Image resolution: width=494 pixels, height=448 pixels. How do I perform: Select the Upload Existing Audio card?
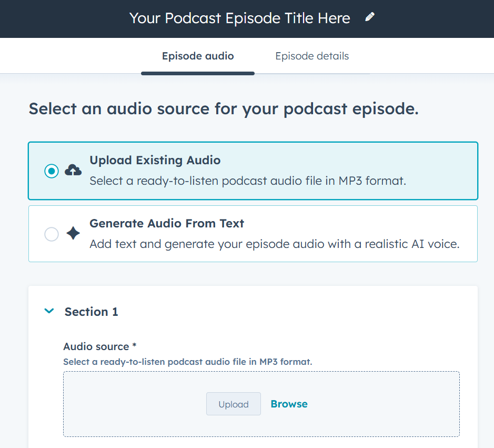point(253,171)
